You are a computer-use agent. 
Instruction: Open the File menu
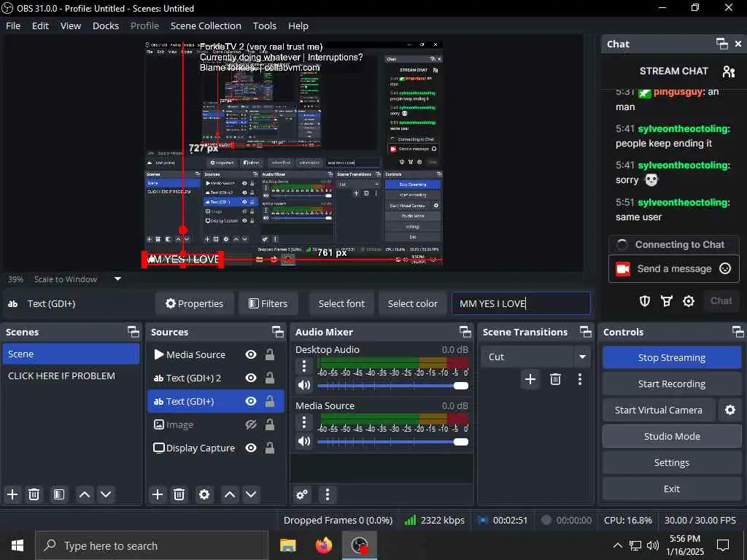13,26
